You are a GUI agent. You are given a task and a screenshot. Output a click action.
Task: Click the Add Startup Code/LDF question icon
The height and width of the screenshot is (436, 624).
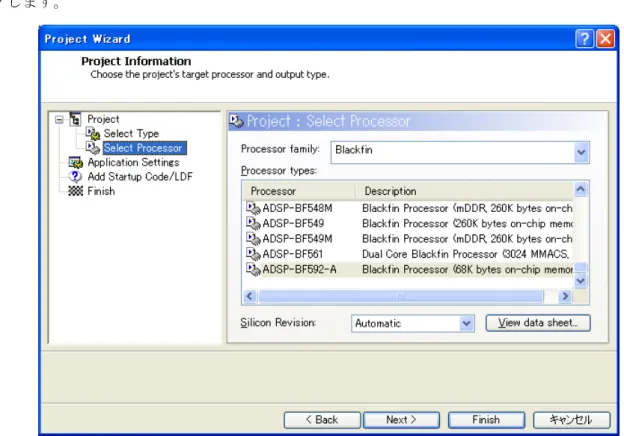click(x=75, y=176)
